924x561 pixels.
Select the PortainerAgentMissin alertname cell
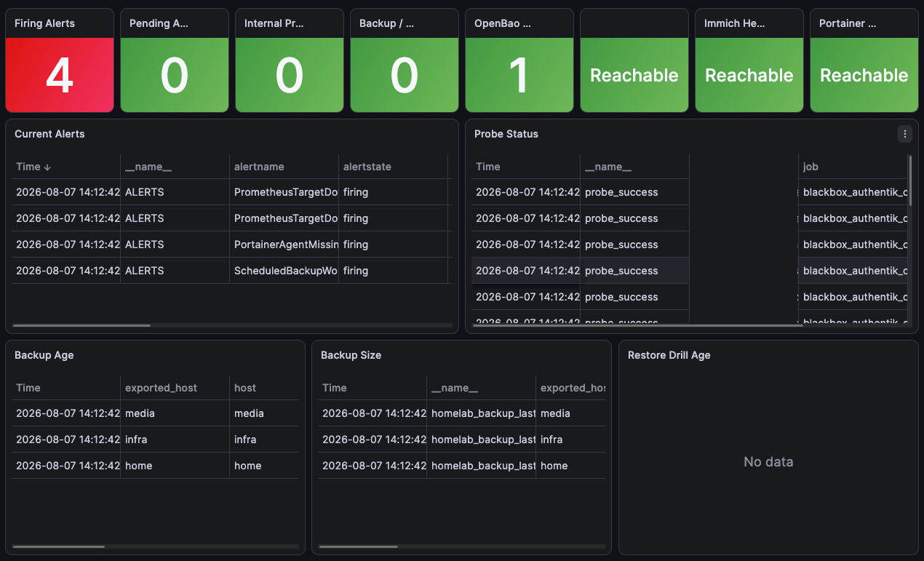coord(284,244)
